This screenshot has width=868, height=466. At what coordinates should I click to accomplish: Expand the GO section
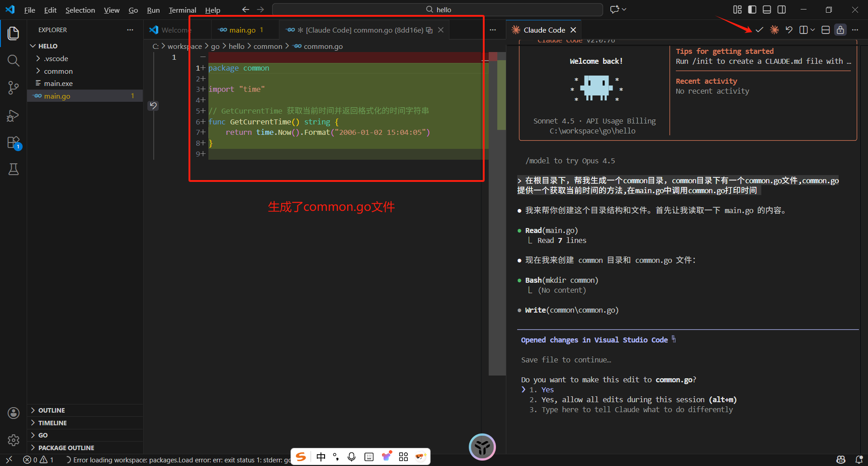pos(85,435)
